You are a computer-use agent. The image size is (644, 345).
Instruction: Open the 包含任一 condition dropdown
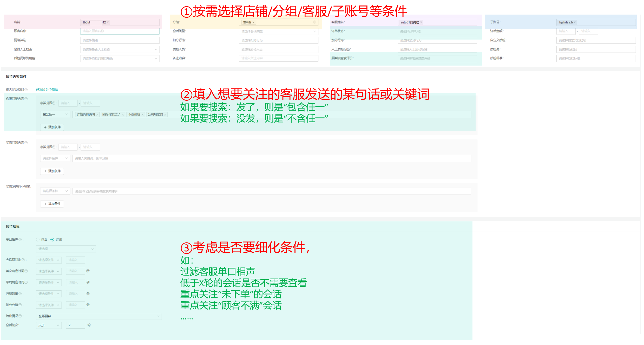pos(55,114)
